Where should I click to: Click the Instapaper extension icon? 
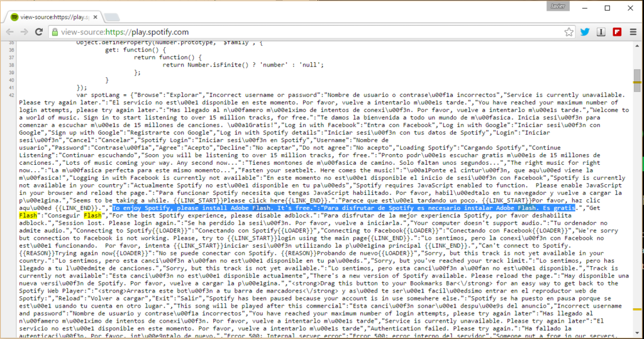(601, 32)
